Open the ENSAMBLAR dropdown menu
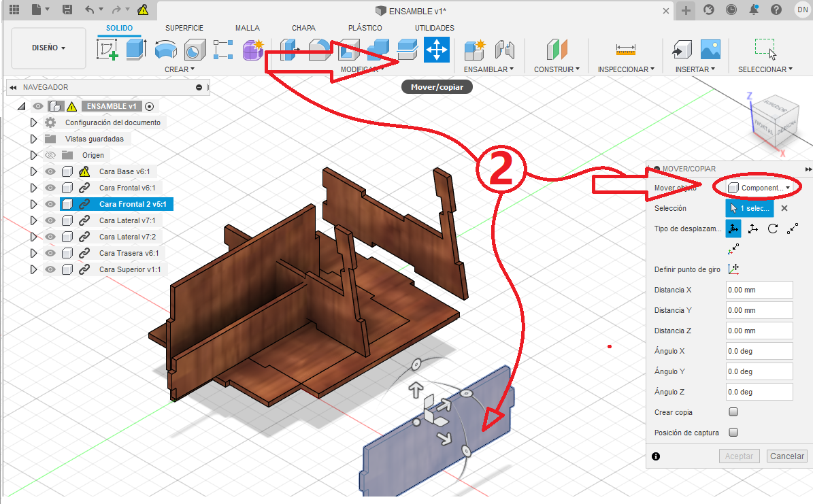This screenshot has width=813, height=504. (488, 69)
